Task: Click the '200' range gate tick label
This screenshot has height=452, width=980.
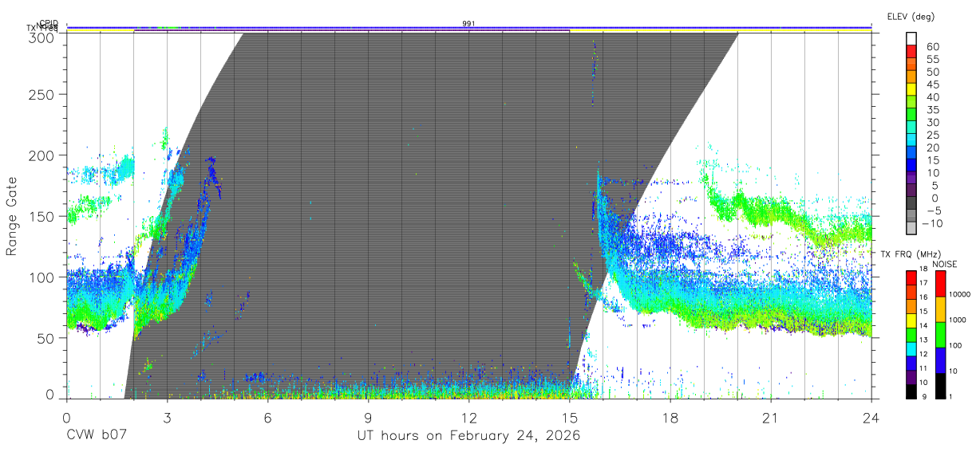Action: pyautogui.click(x=41, y=155)
